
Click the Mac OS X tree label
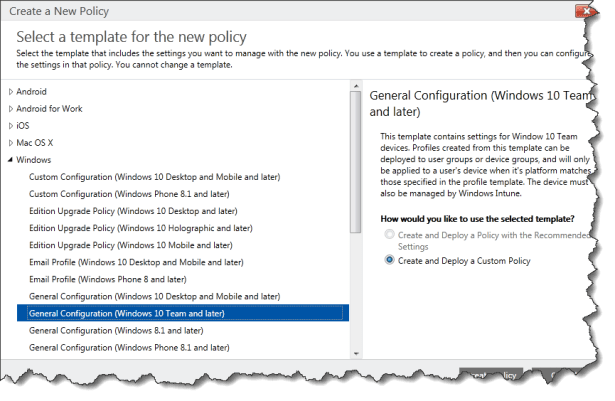(x=35, y=143)
